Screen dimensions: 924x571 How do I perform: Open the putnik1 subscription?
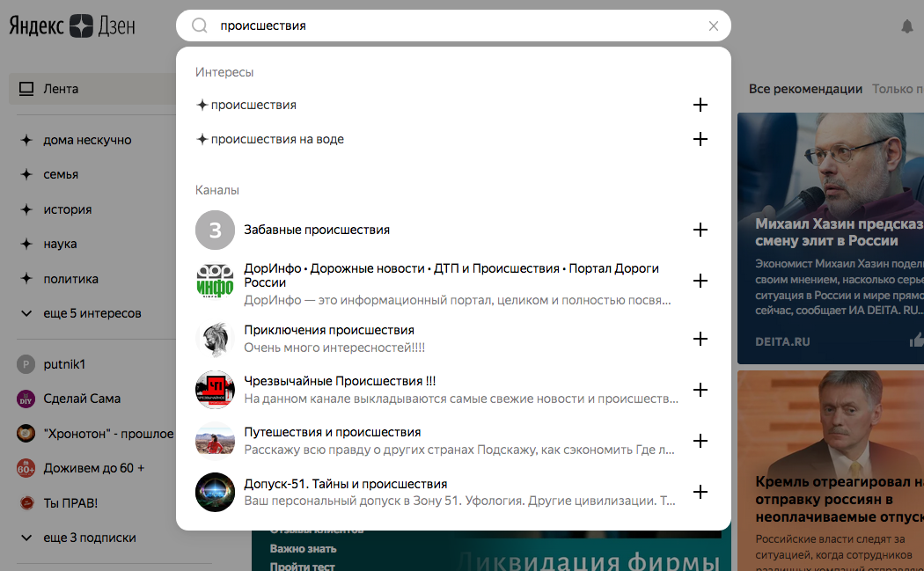tap(64, 364)
